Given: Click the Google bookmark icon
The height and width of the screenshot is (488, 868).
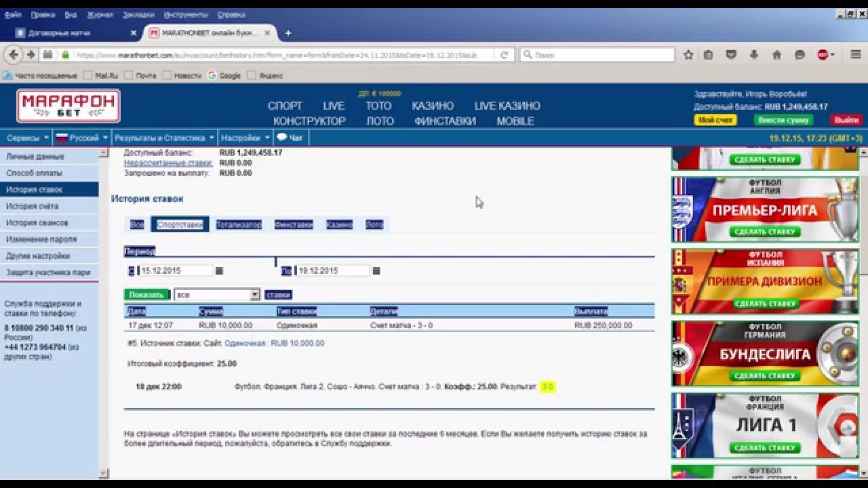Looking at the screenshot, I should pos(212,75).
